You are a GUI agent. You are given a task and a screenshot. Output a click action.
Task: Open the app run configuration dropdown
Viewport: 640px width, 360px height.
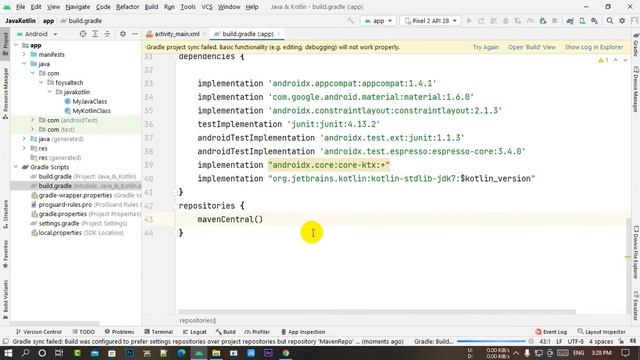point(378,21)
